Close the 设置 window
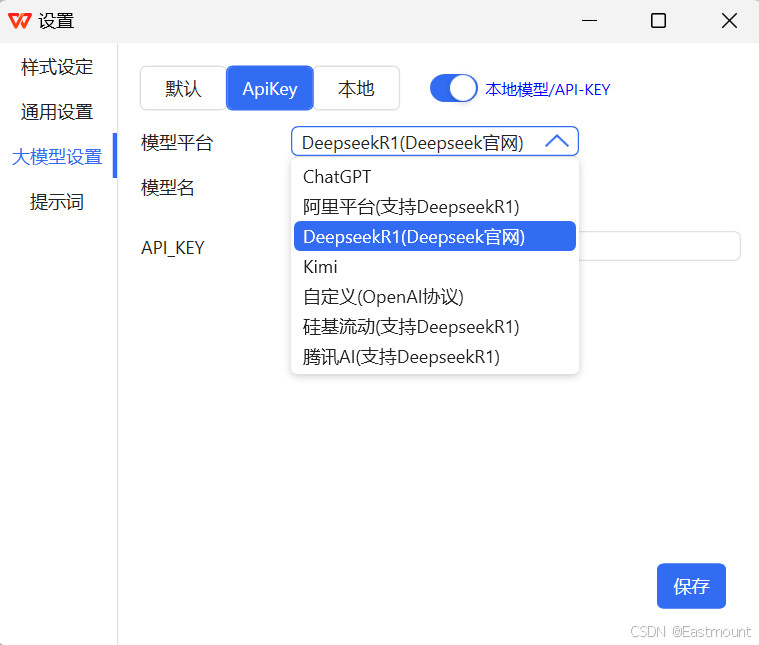Screen dimensions: 759x645 click(x=729, y=21)
